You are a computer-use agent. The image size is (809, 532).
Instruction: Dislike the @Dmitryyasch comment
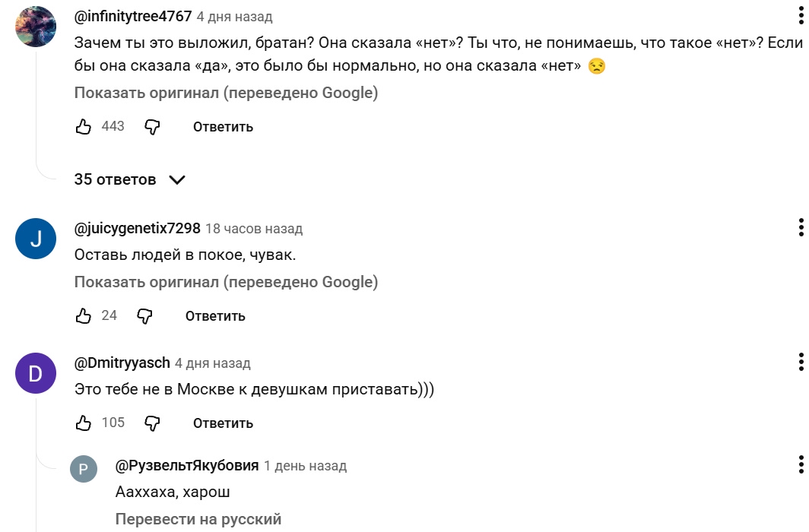[x=152, y=423]
